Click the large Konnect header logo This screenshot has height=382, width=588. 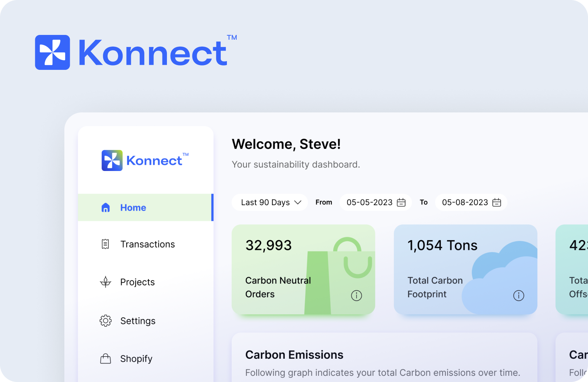[x=135, y=52]
